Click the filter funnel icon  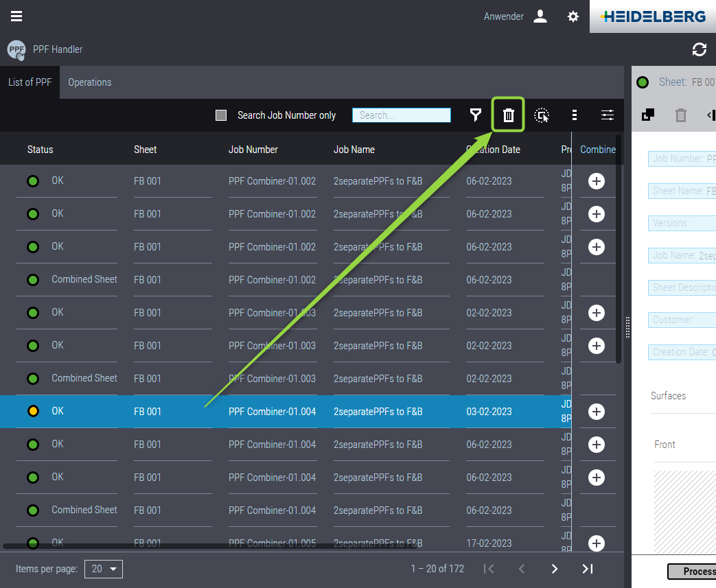pyautogui.click(x=476, y=115)
